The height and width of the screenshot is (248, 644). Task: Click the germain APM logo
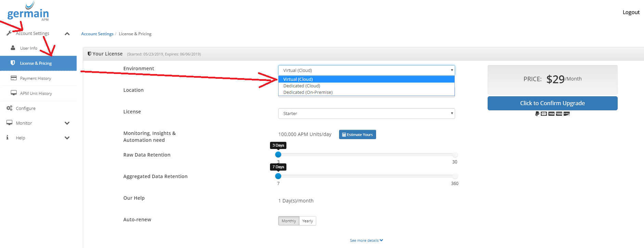[28, 12]
